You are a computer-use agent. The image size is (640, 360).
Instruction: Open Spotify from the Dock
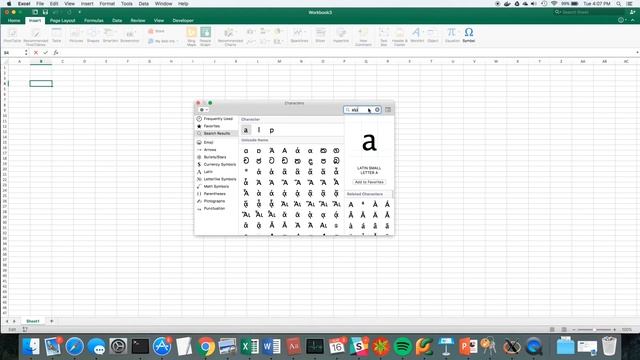(403, 347)
